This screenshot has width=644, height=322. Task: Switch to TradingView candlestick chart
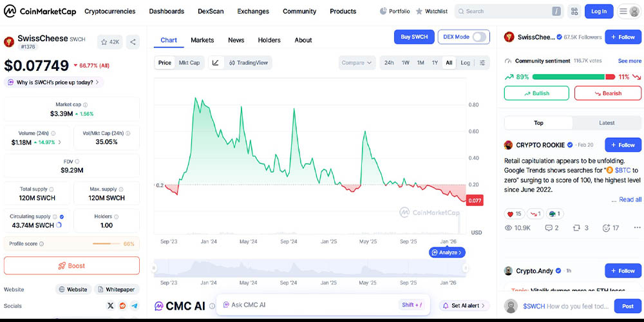click(248, 63)
